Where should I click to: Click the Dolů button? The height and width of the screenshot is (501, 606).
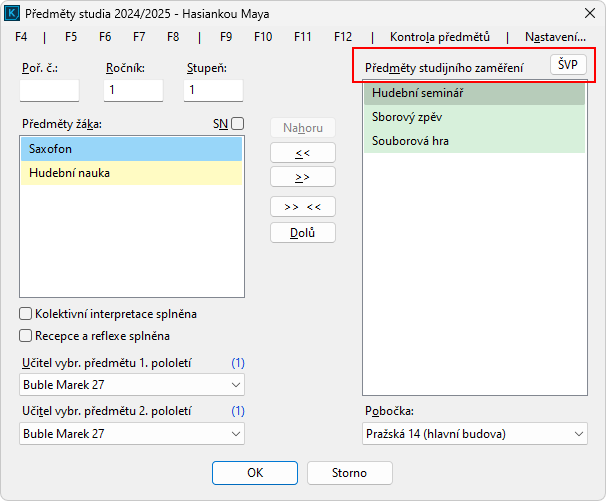tap(303, 232)
